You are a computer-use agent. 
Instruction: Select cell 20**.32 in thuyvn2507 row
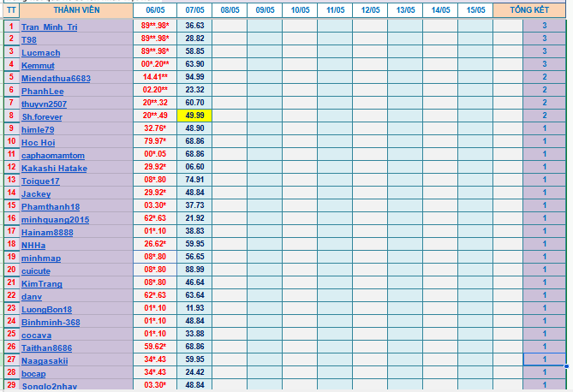coord(155,103)
